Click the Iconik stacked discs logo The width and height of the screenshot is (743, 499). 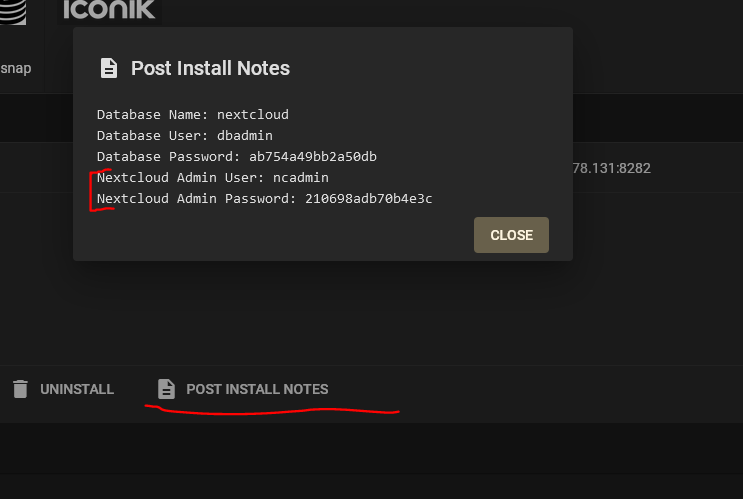pyautogui.click(x=14, y=10)
